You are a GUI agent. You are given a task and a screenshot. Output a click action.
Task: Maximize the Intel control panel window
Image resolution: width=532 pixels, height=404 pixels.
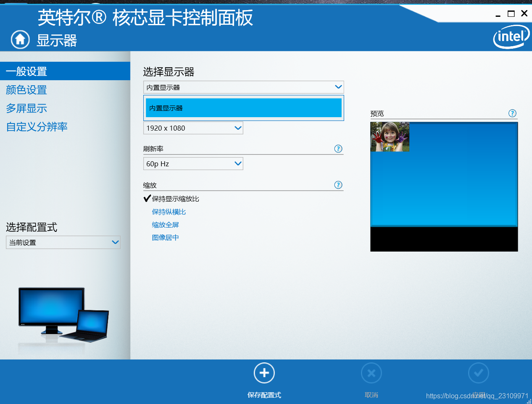click(x=511, y=14)
